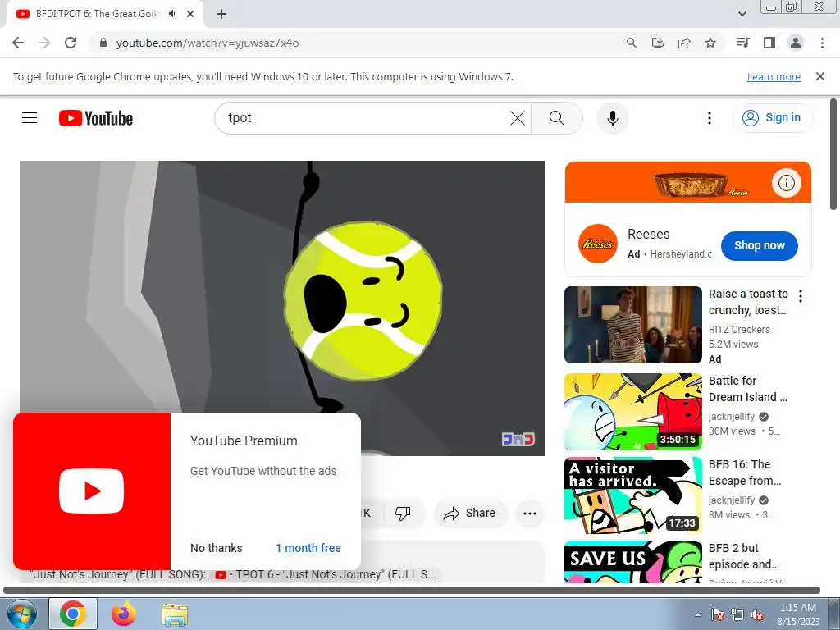Go back to the previous page
This screenshot has width=840, height=630.
point(18,43)
